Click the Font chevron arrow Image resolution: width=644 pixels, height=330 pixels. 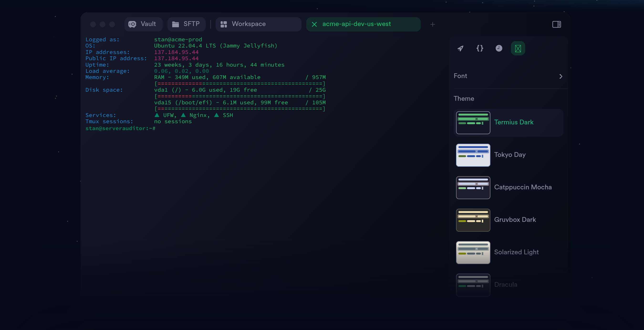tap(561, 76)
